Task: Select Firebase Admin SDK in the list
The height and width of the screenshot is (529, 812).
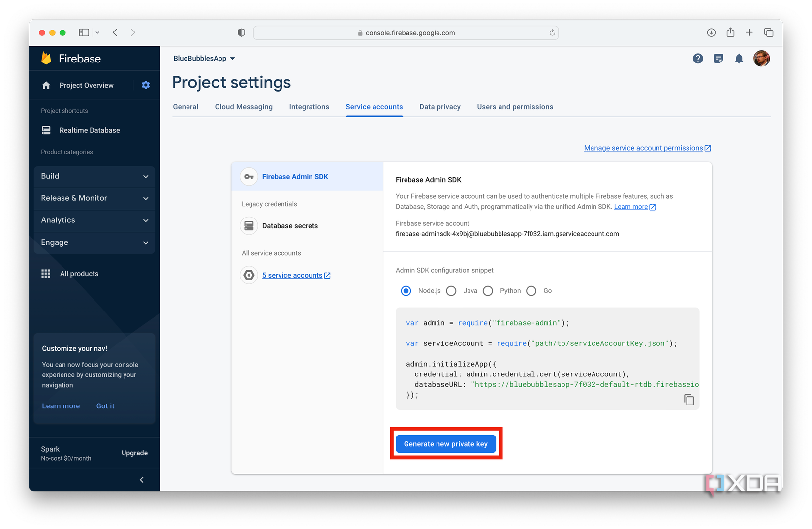Action: 307,177
